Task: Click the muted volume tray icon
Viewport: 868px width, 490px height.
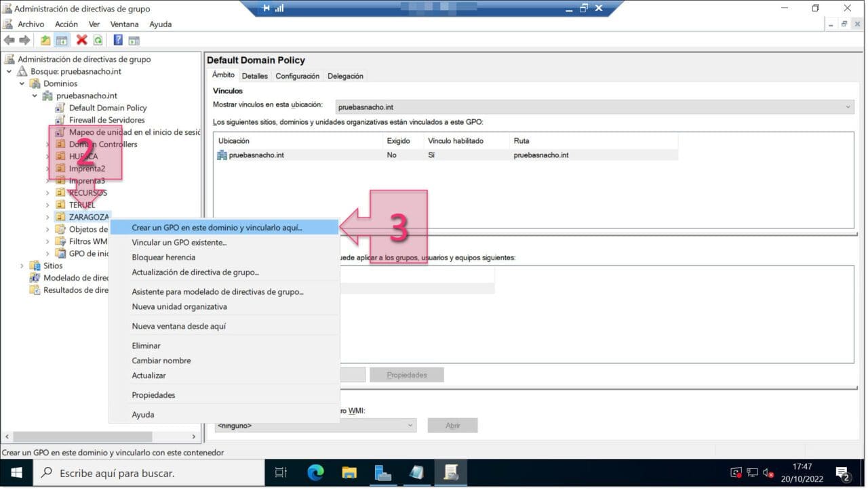Action: [769, 472]
